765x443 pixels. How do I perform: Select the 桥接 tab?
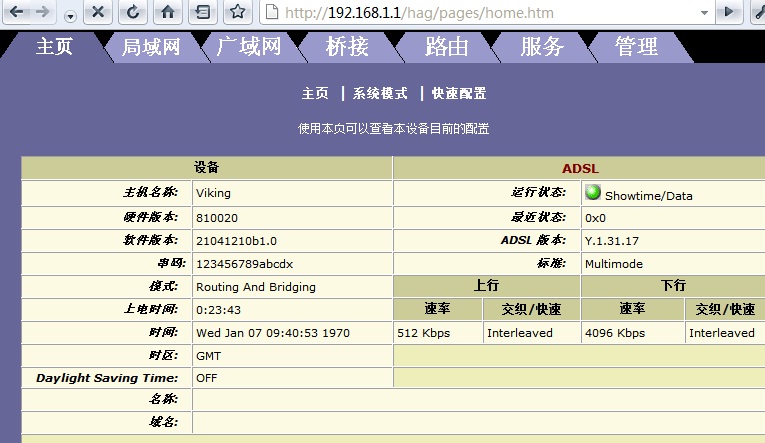pos(347,47)
